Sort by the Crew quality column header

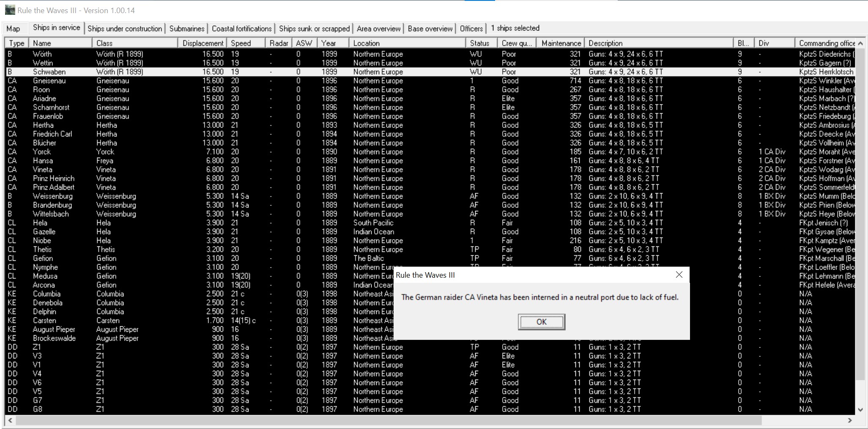pyautogui.click(x=517, y=43)
